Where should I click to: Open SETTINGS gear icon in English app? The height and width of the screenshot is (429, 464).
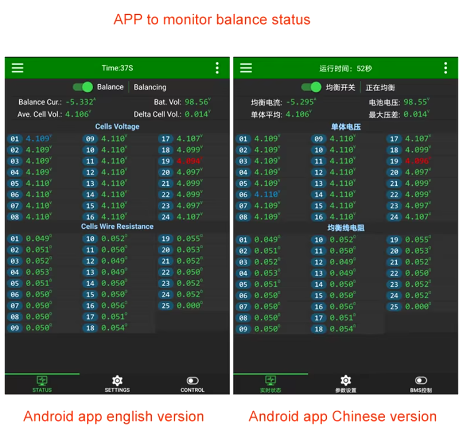(117, 381)
